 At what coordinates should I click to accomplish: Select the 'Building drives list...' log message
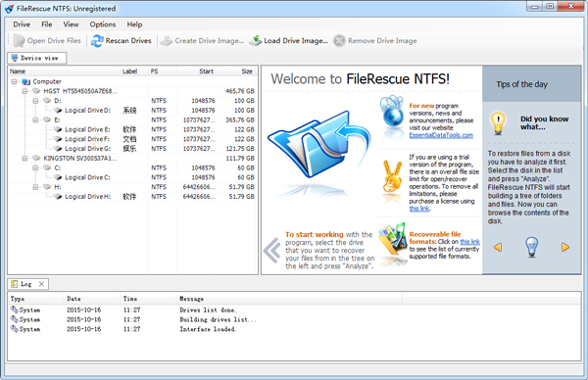(x=218, y=319)
